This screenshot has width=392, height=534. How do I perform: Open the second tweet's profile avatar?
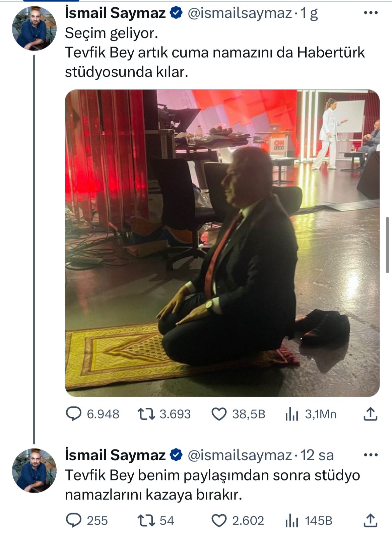(34, 470)
